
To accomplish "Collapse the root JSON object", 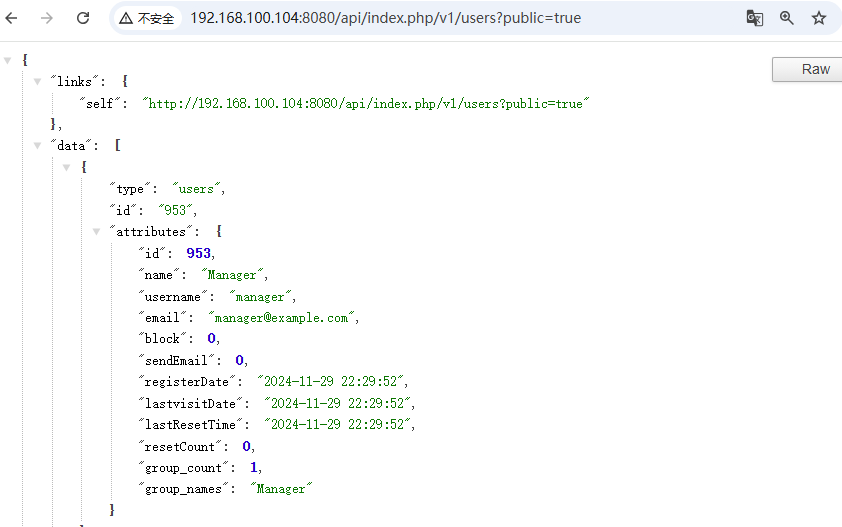I will coord(8,60).
